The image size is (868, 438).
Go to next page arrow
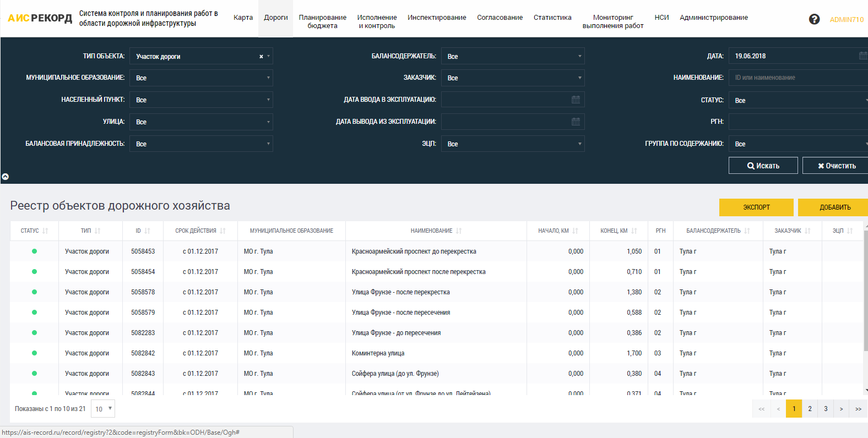point(841,409)
